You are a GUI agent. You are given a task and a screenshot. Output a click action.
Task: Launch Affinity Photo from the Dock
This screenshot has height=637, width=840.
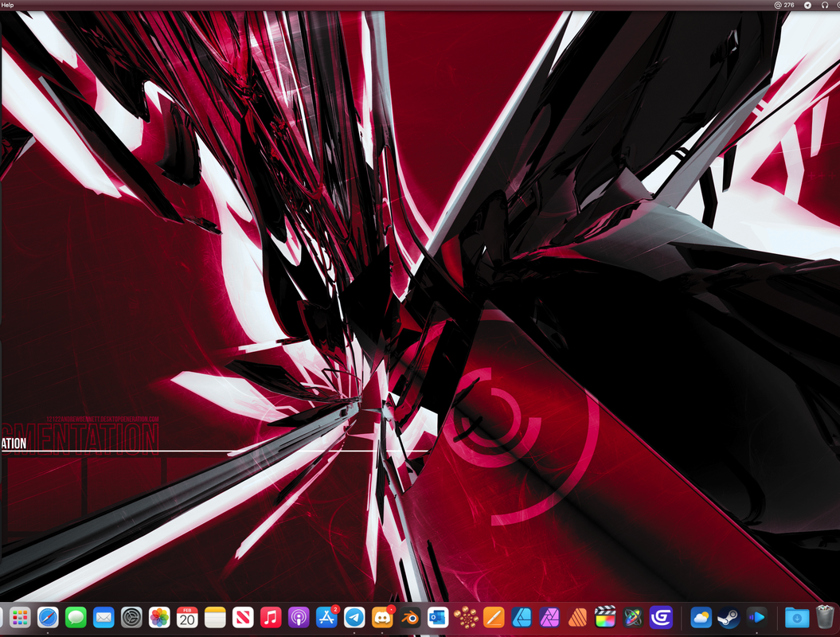coord(549,618)
